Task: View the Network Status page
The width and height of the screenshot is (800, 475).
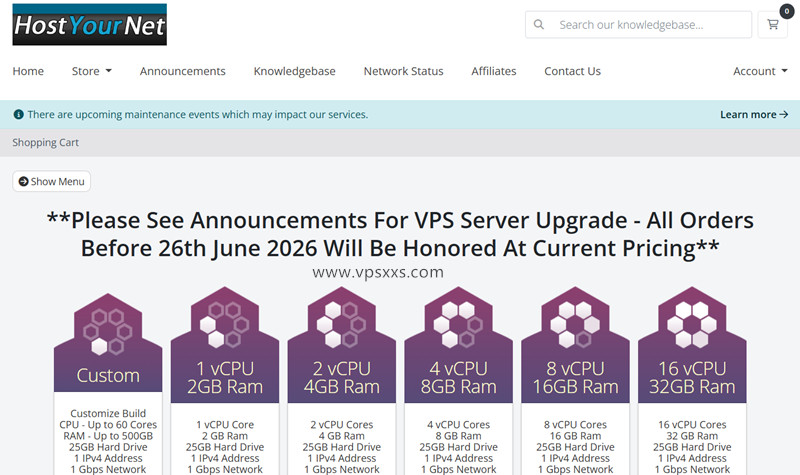Action: click(x=404, y=71)
